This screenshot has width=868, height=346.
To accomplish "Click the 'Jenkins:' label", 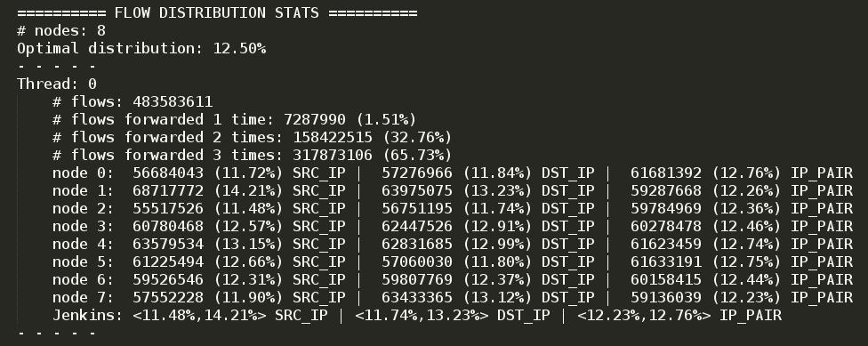I will (87, 315).
